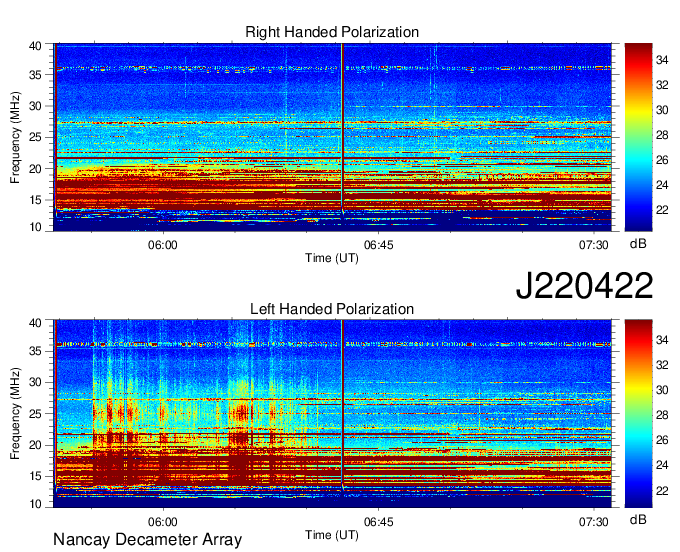
Task: Click the 'Nancay Decameter Array' caption
Action: [x=147, y=540]
